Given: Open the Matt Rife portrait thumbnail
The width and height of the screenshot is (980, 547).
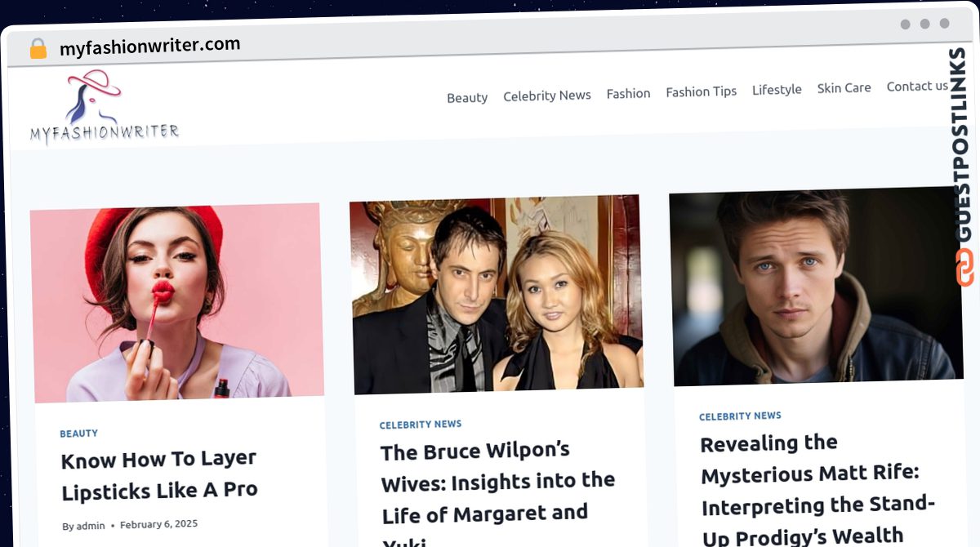Looking at the screenshot, I should click(x=816, y=286).
